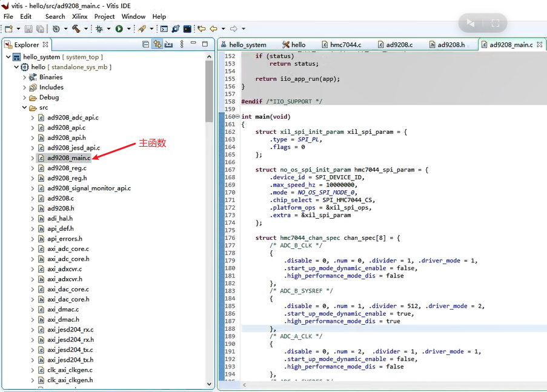Image resolution: width=547 pixels, height=392 pixels.
Task: Open the Run dropdown arrow
Action: tap(129, 28)
